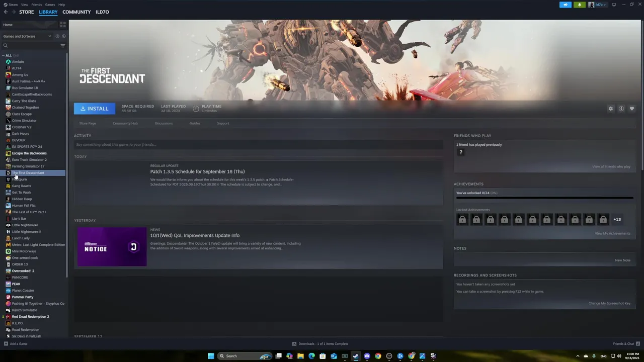Image resolution: width=644 pixels, height=362 pixels.
Task: Show game info icon
Action: 621,109
